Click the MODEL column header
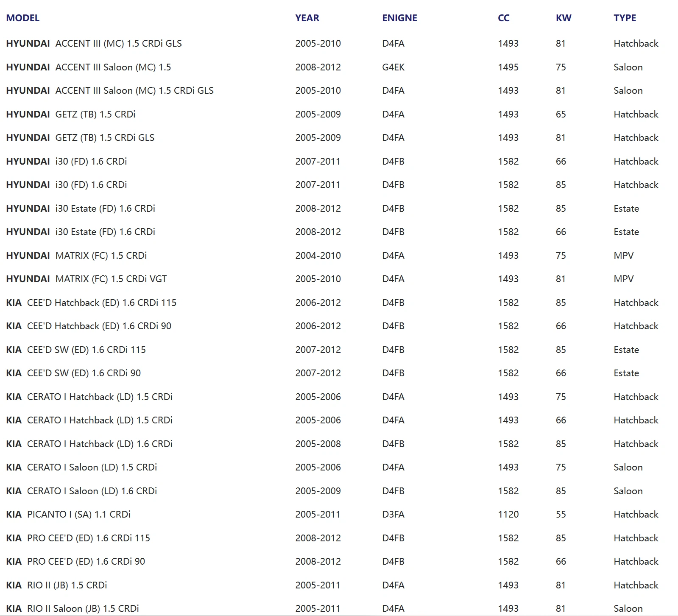Screen dimensions: 678x616 pyautogui.click(x=22, y=18)
